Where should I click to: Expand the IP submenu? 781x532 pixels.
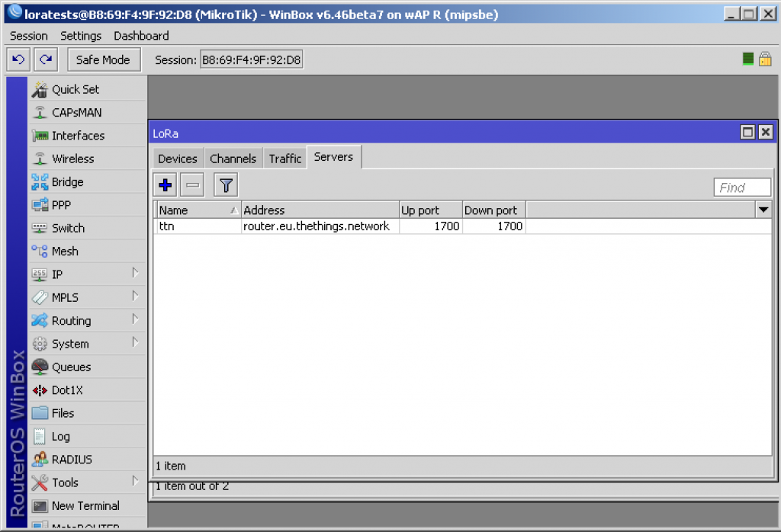point(57,274)
